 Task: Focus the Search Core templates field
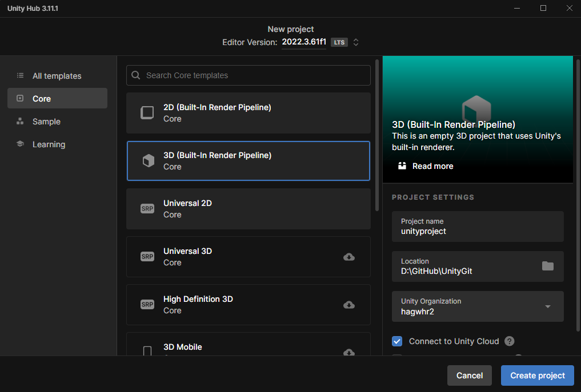[249, 75]
